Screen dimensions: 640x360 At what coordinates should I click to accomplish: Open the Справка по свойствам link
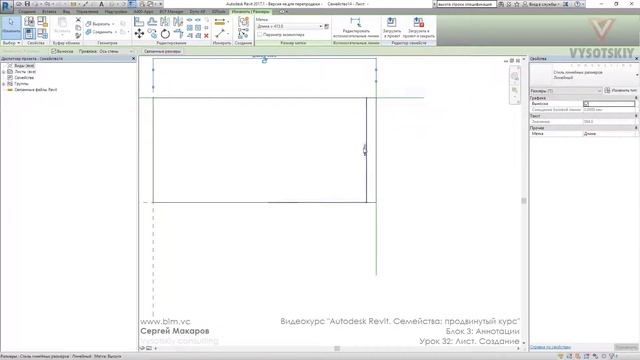pyautogui.click(x=550, y=347)
